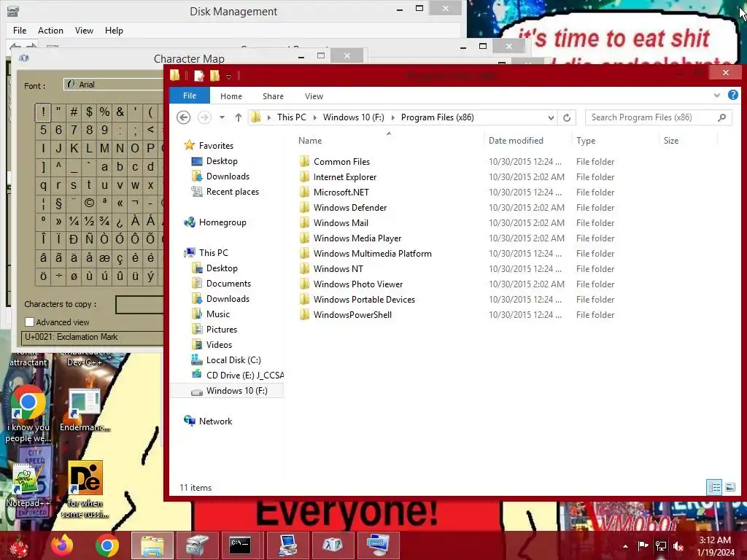Open Character Map taskbar button
This screenshot has width=747, height=560.
(x=333, y=545)
